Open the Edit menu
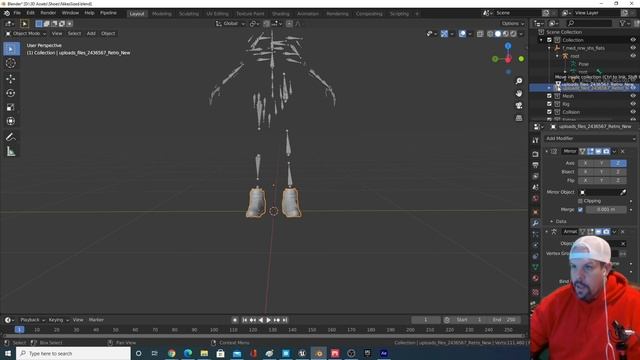Viewport: 640px width, 360px height. tap(31, 13)
